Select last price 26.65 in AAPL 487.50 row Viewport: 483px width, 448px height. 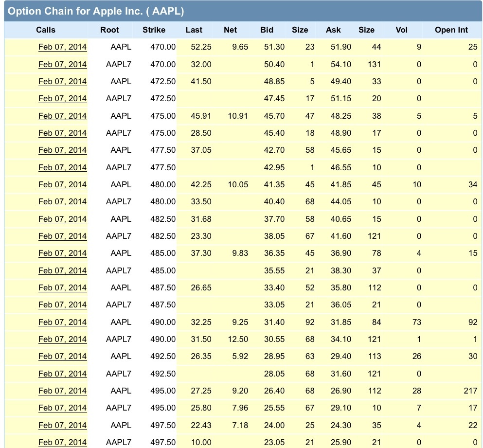click(201, 288)
